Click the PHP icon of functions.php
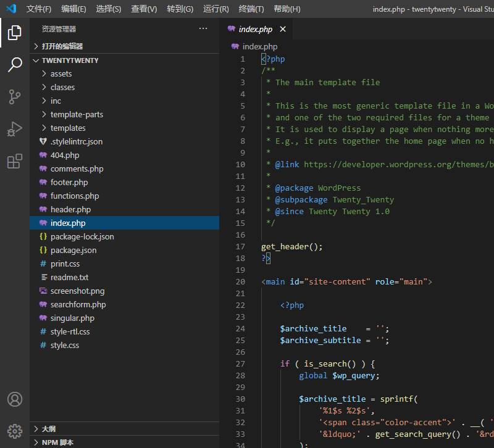Screen dimensions: 494x448 click(43, 196)
